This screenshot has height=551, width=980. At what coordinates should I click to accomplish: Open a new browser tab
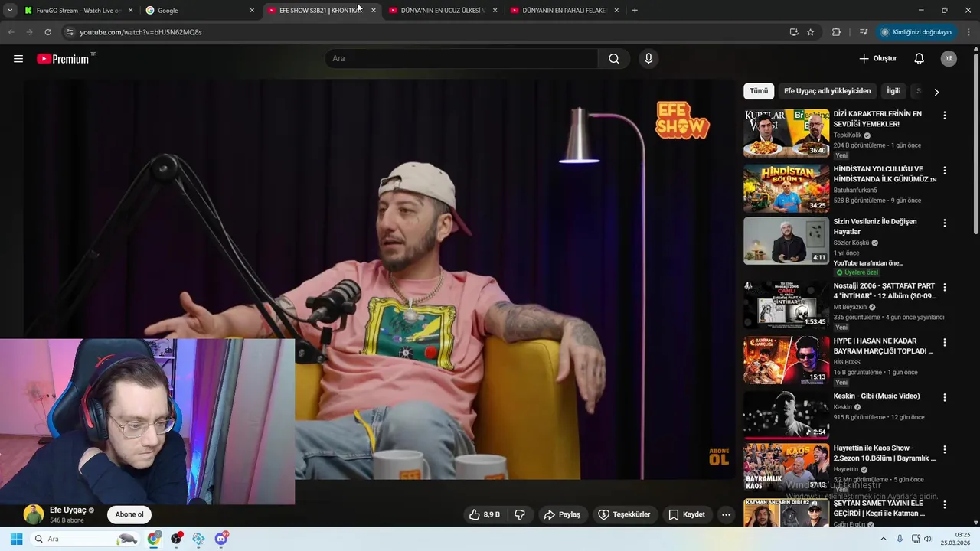tap(635, 10)
